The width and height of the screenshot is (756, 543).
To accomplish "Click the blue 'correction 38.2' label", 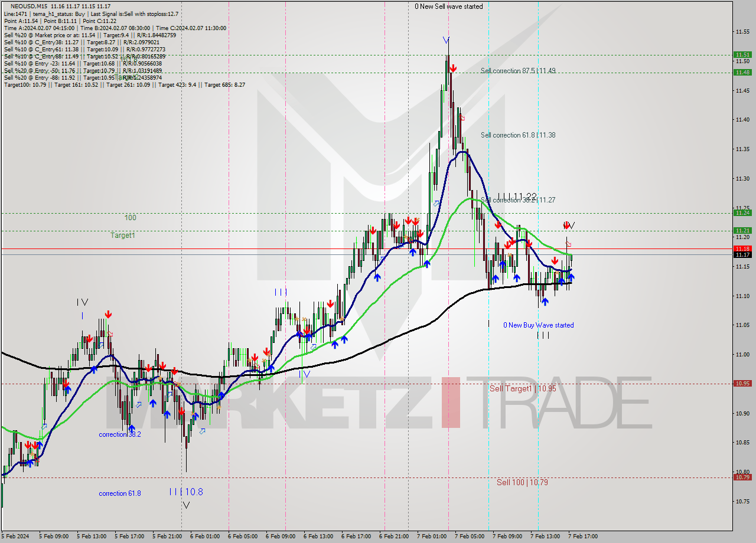I will coord(120,434).
